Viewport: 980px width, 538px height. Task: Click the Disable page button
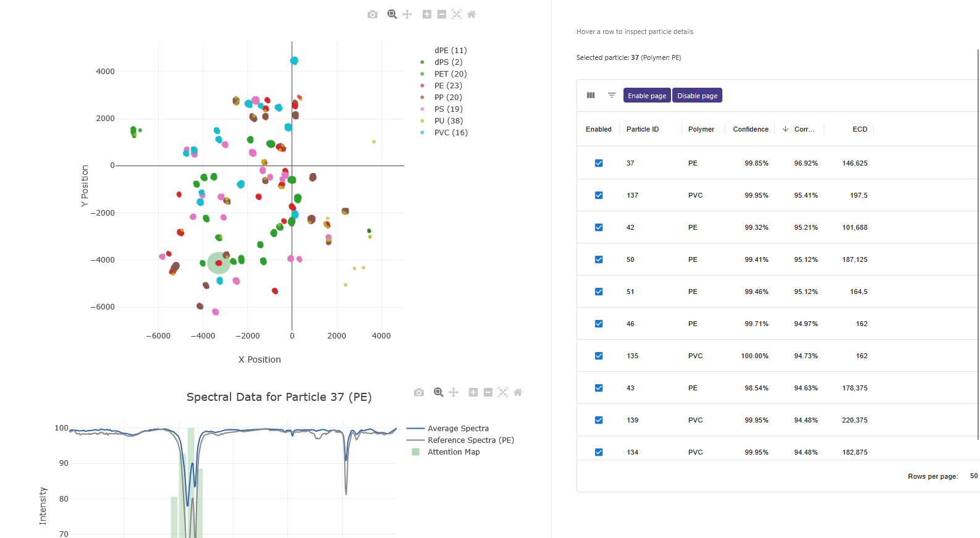point(697,96)
